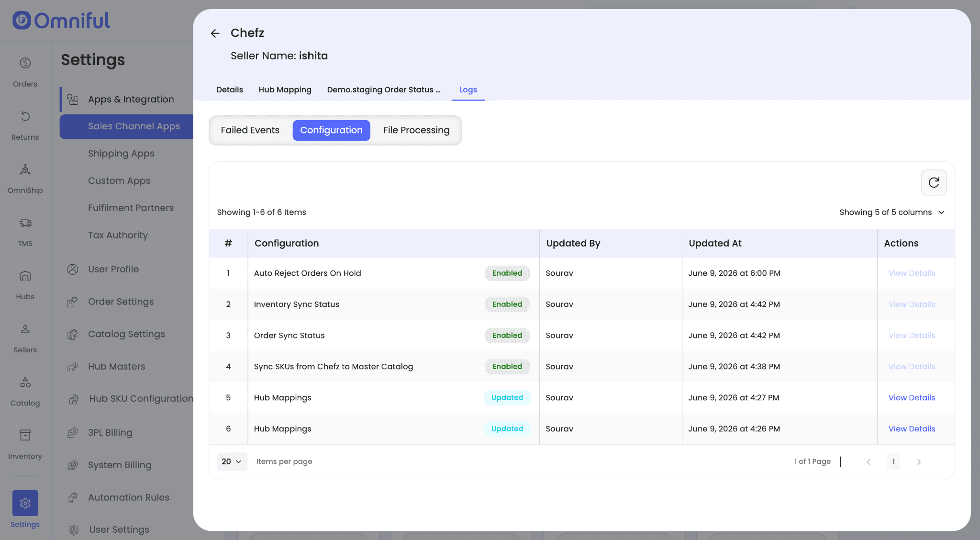Image resolution: width=980 pixels, height=540 pixels.
Task: Click the System Billing icon
Action: tap(73, 465)
